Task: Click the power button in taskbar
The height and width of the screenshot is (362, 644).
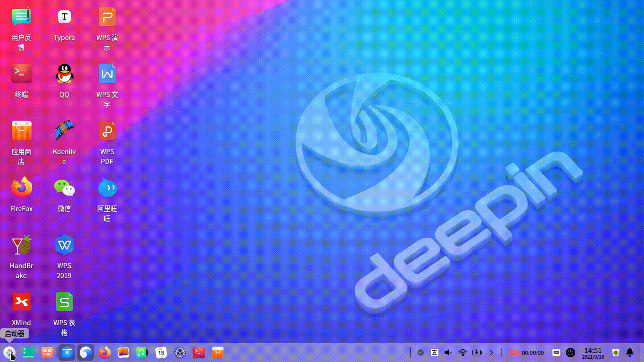Action: (x=570, y=353)
